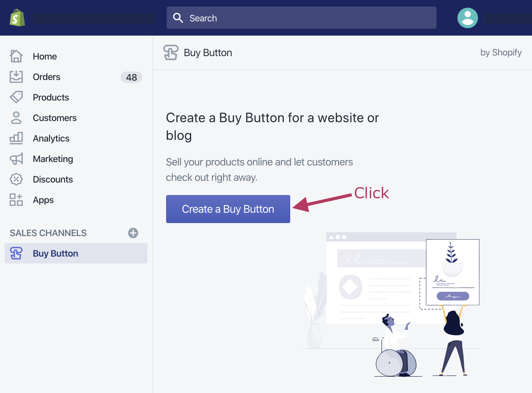Click the Buy Button sidebar channel icon
Image resolution: width=532 pixels, height=393 pixels.
[x=16, y=253]
